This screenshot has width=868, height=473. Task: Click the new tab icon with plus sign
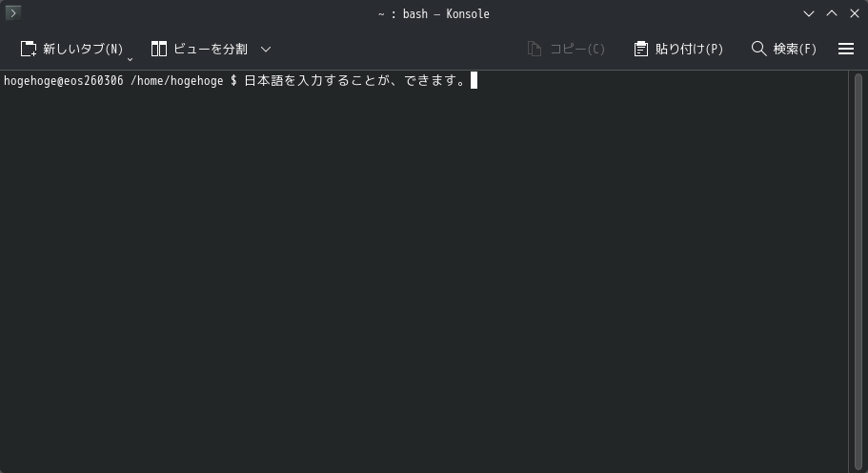pyautogui.click(x=29, y=49)
